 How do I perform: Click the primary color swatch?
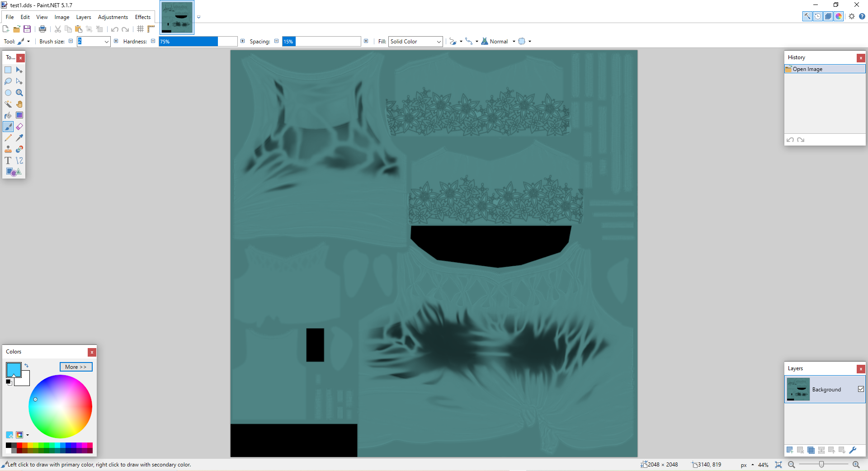(x=13, y=369)
